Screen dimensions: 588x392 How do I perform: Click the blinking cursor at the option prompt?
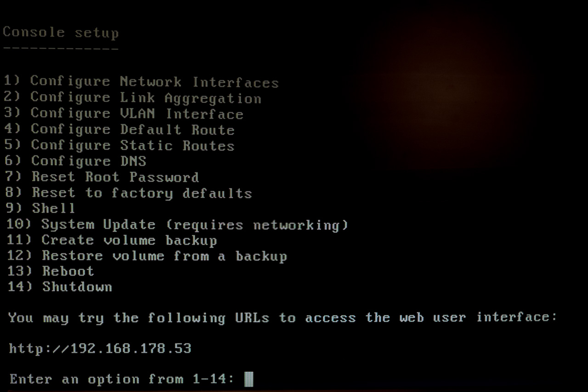point(249,379)
